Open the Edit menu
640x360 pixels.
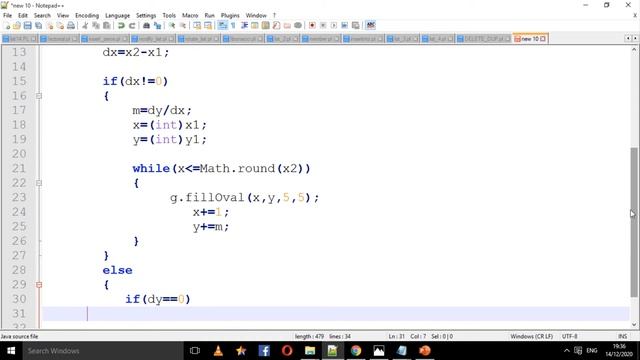click(23, 16)
